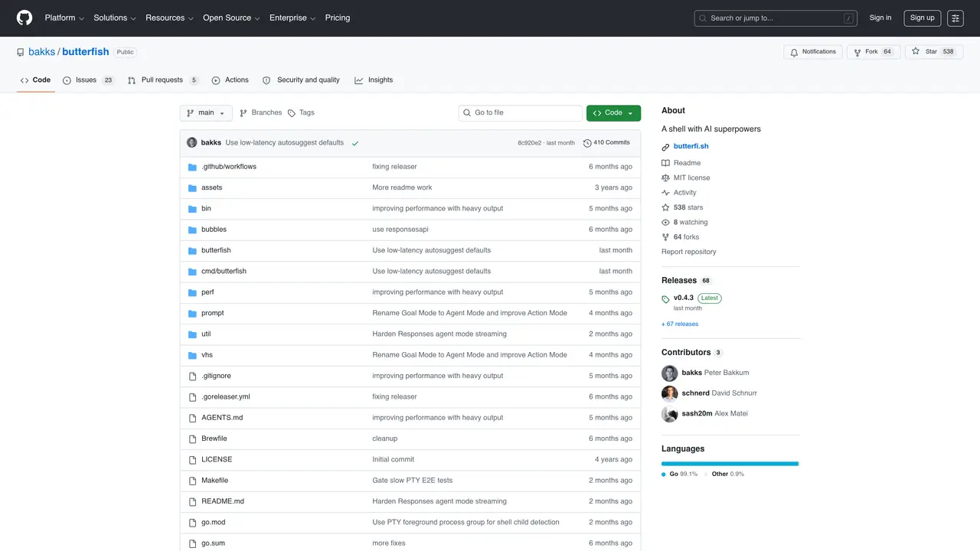The width and height of the screenshot is (980, 551).
Task: Open the command palette menu icon in header
Action: click(x=955, y=18)
